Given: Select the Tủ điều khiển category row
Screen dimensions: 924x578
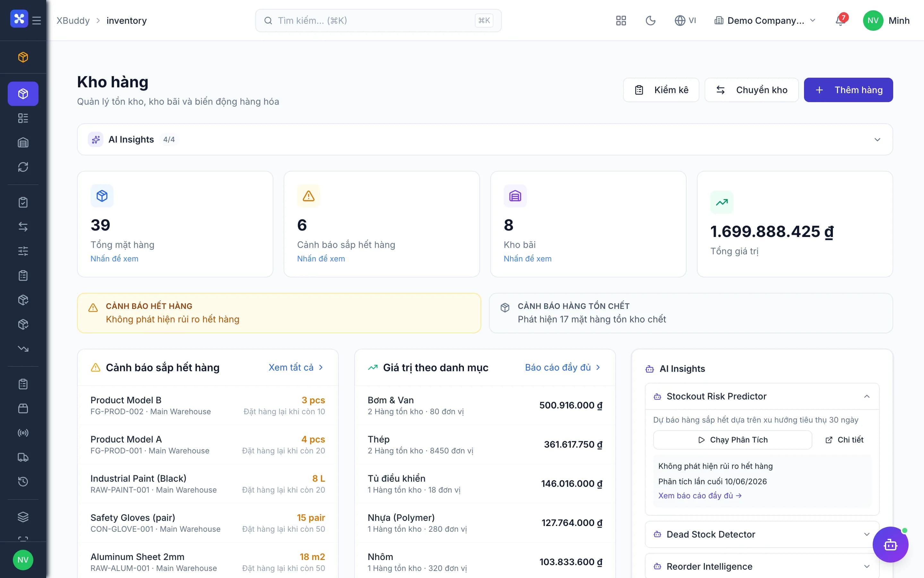Looking at the screenshot, I should click(x=485, y=484).
